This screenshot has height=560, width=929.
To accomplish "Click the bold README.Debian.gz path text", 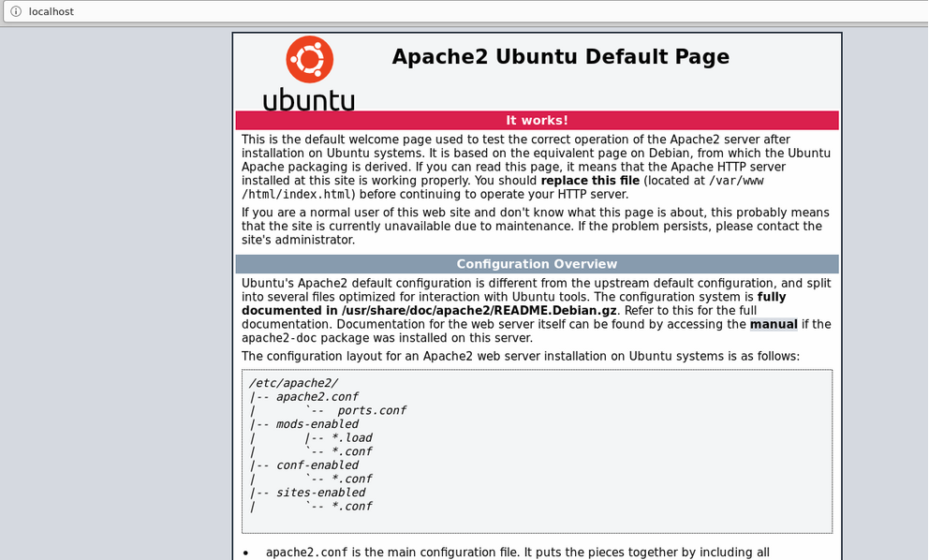I will click(479, 311).
